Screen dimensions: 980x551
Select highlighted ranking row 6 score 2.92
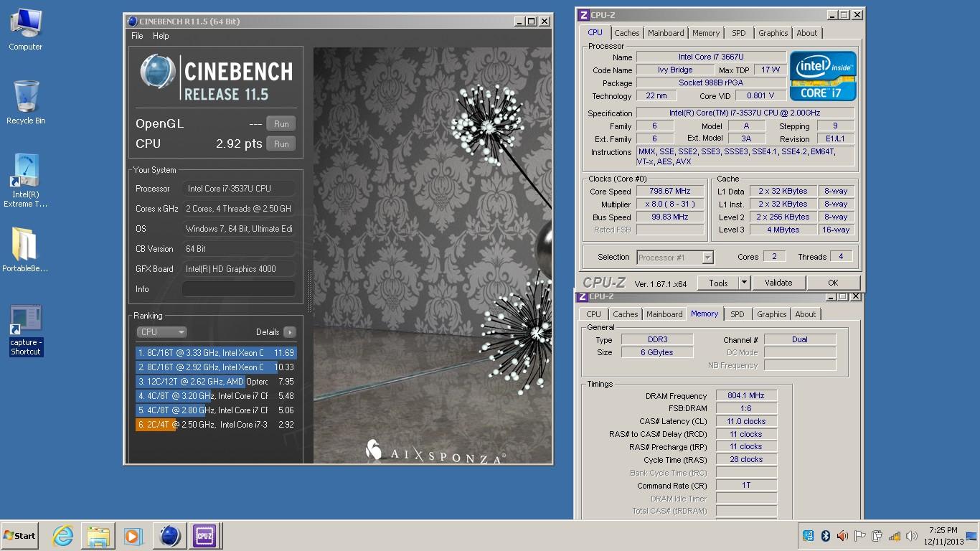click(x=215, y=425)
